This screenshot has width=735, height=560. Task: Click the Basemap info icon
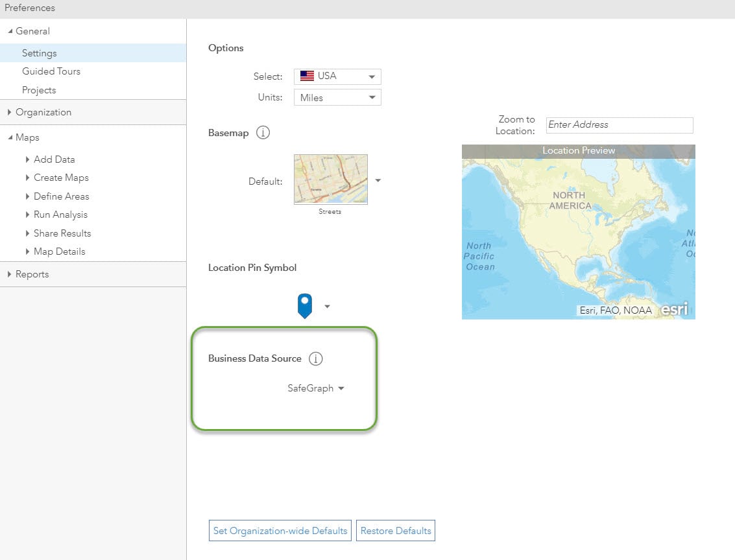click(x=263, y=133)
